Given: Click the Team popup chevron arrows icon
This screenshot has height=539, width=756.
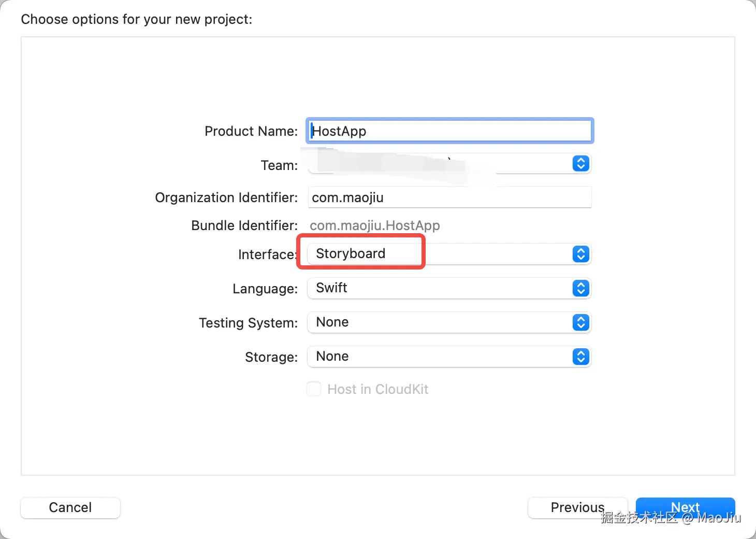Looking at the screenshot, I should point(580,164).
